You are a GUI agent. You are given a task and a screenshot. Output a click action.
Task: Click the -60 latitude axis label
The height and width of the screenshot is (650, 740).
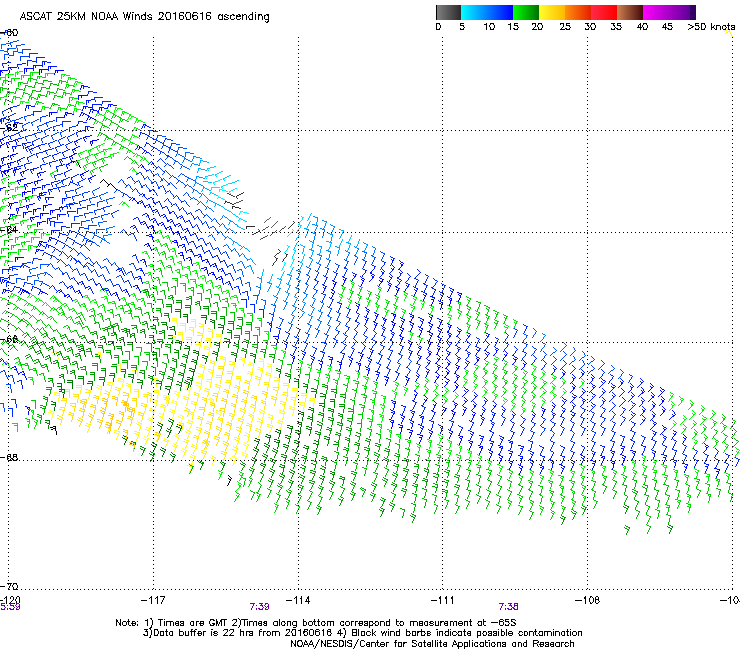(9, 33)
